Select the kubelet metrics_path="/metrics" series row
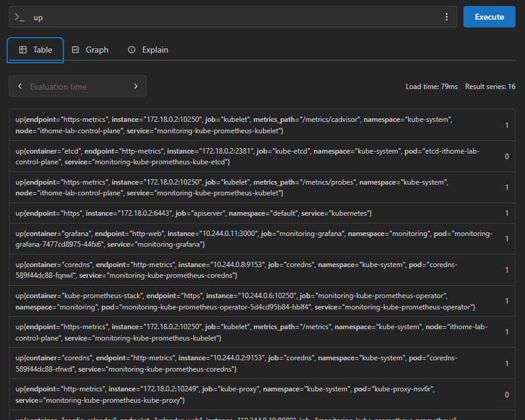 [x=262, y=332]
